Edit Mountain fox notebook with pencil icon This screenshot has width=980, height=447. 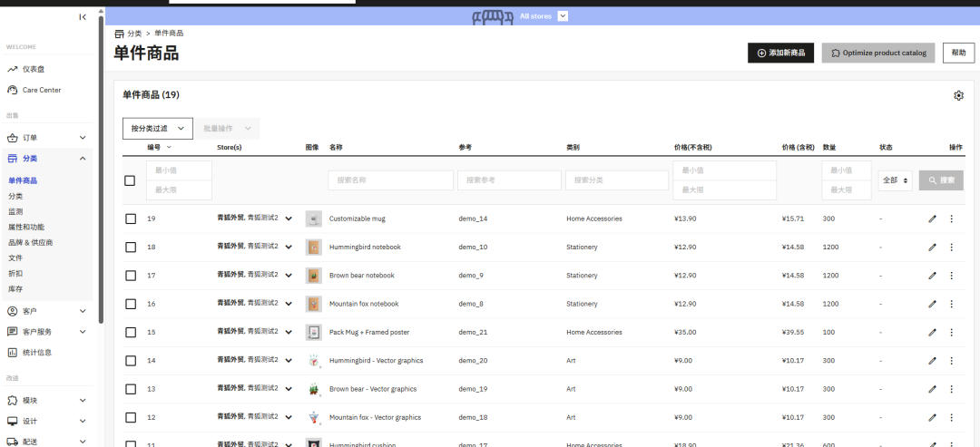pos(932,304)
